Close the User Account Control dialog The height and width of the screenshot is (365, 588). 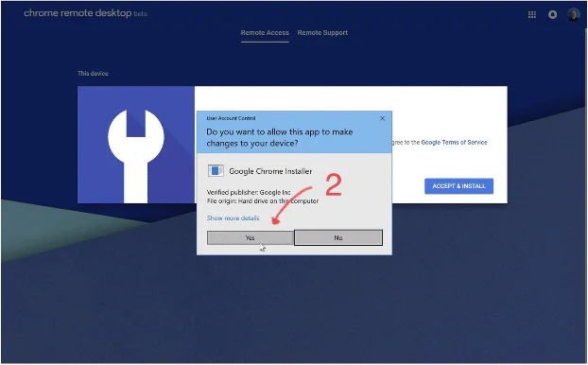point(382,118)
